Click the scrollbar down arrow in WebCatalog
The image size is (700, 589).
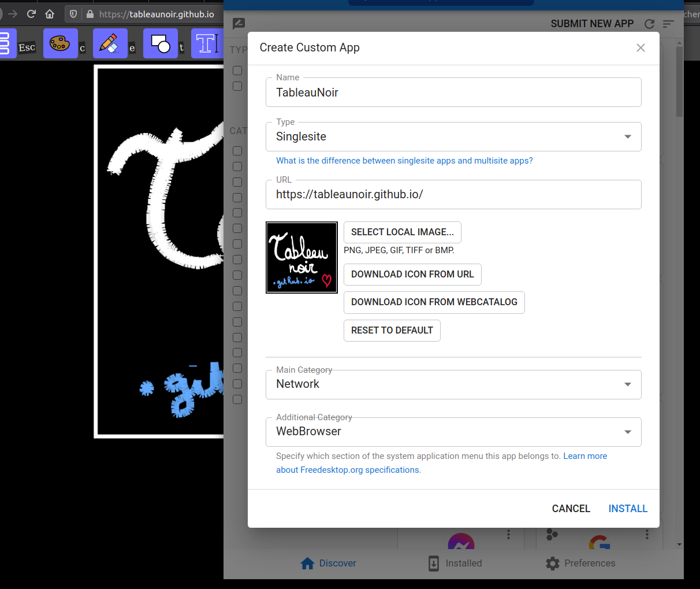click(680, 544)
